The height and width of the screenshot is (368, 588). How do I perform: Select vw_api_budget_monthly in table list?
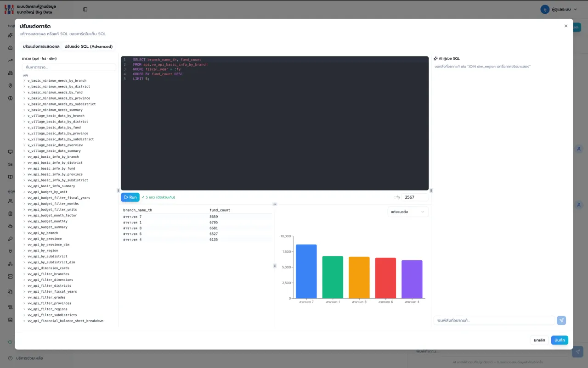47,221
